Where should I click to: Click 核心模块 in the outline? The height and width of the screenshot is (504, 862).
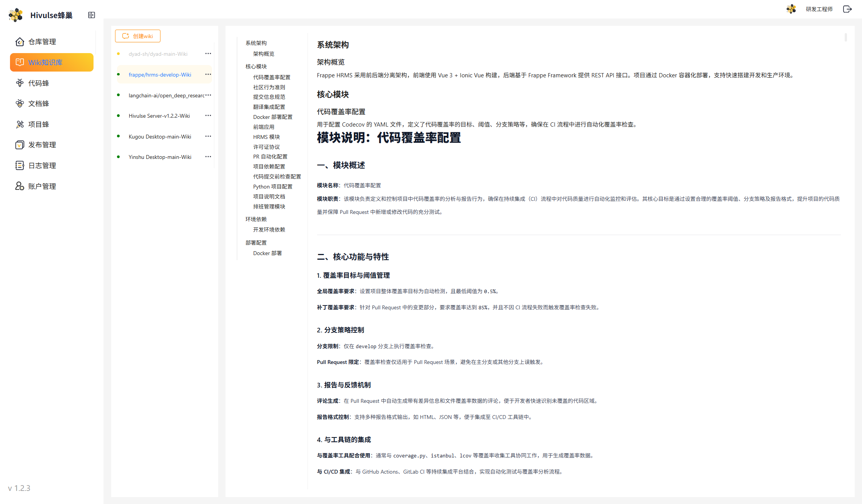point(256,67)
